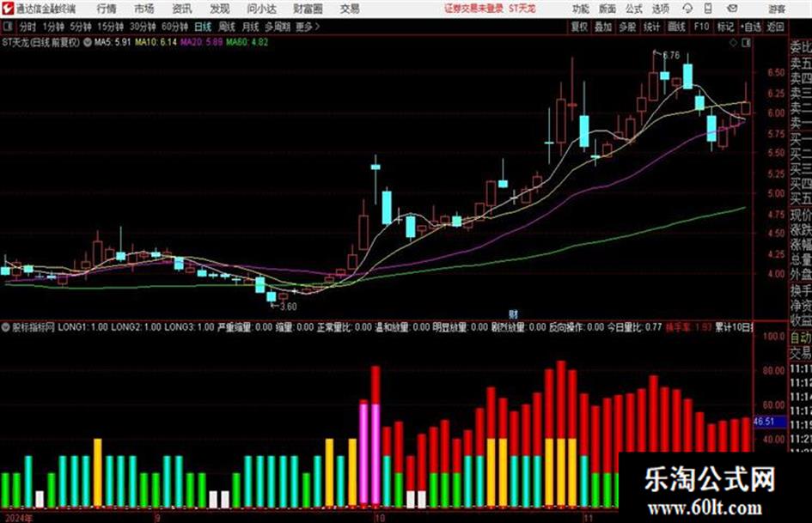Click the mobile phone icon
The height and width of the screenshot is (523, 812).
point(708,9)
